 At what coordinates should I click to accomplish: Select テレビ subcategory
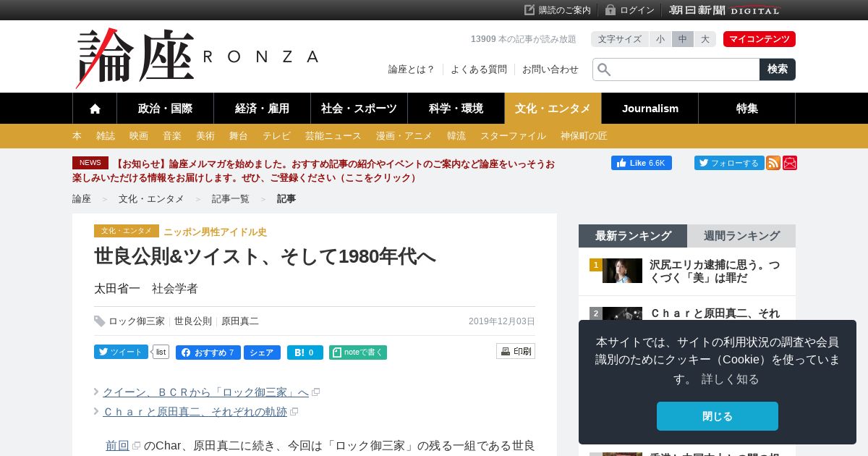[276, 136]
